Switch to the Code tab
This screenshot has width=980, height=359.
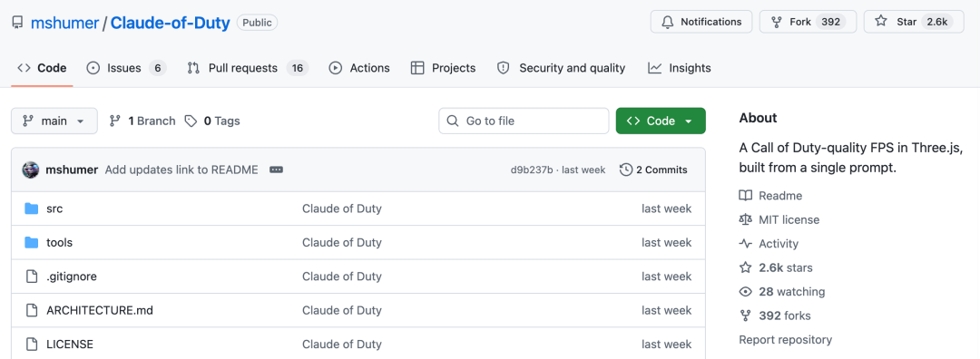pyautogui.click(x=42, y=68)
